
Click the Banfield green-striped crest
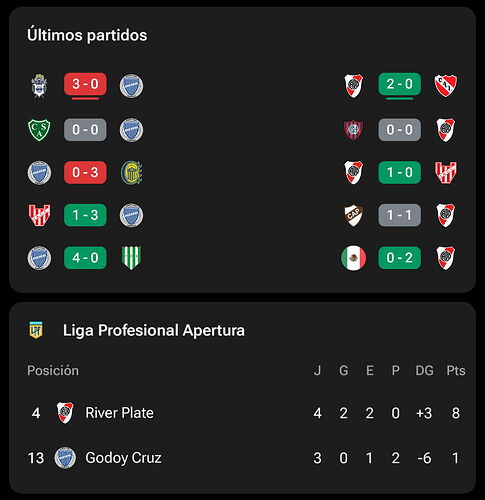tap(131, 258)
